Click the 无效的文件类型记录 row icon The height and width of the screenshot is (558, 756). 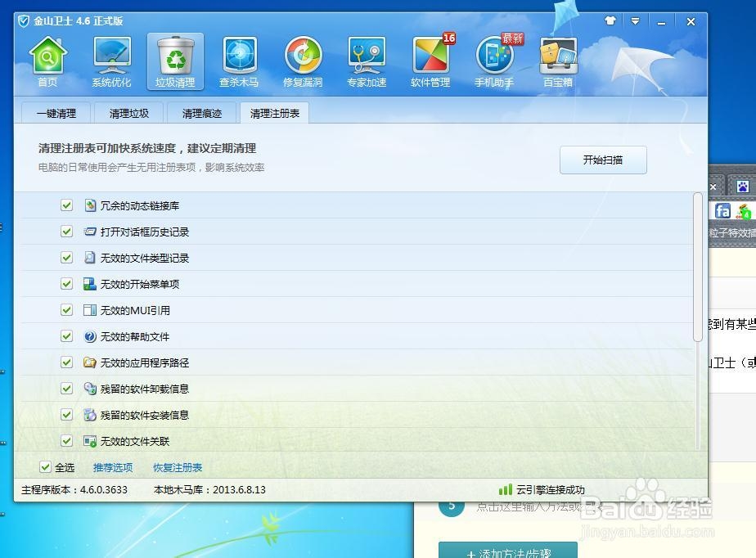click(90, 258)
